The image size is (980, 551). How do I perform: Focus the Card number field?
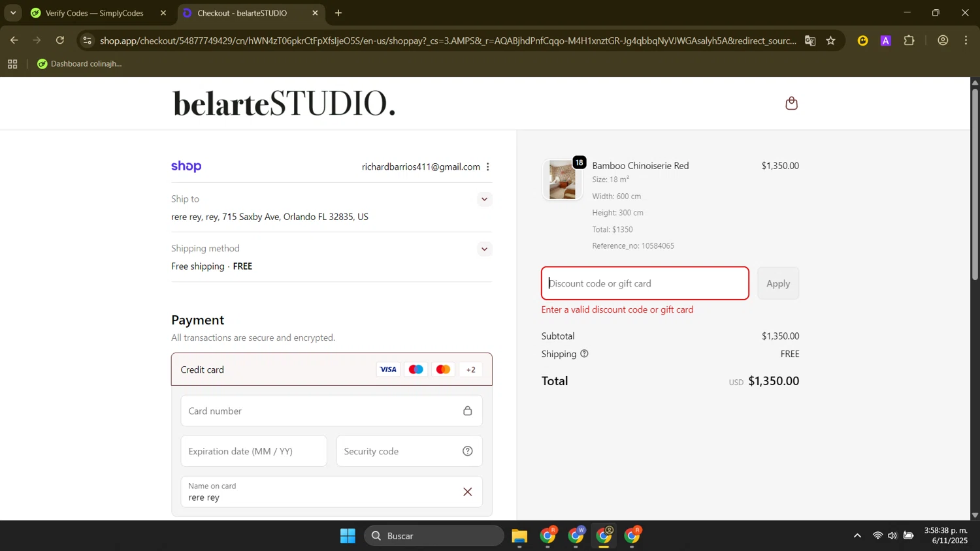332,411
